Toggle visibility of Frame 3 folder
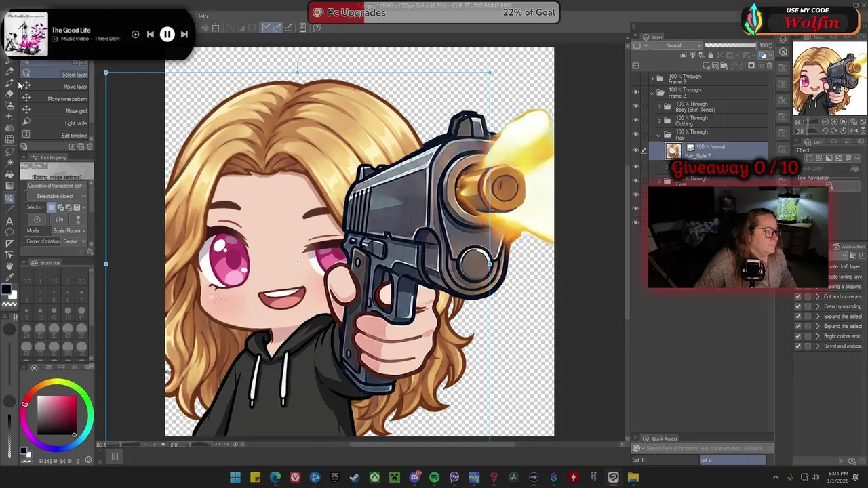Image resolution: width=868 pixels, height=488 pixels. pyautogui.click(x=635, y=79)
